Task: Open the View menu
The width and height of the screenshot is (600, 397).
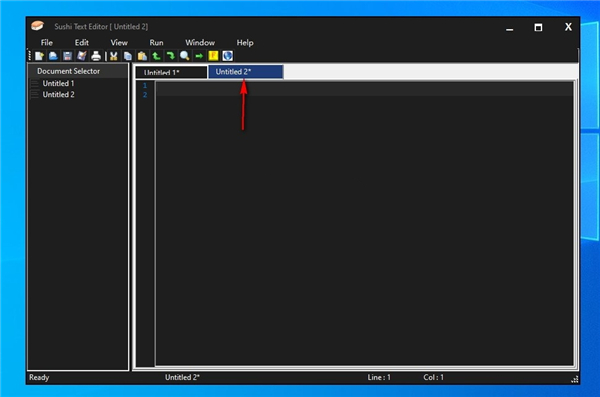Action: tap(119, 42)
